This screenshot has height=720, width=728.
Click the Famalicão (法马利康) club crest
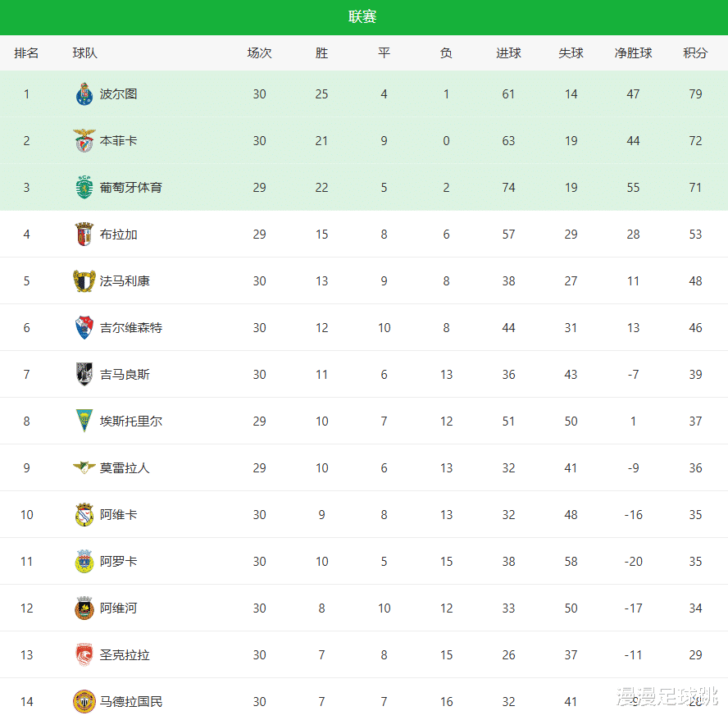tap(84, 281)
